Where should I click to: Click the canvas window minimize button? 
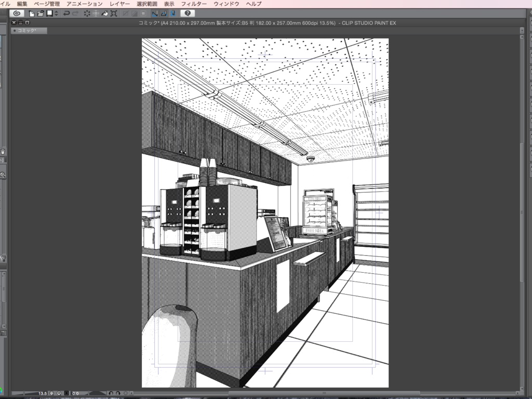coord(21,22)
